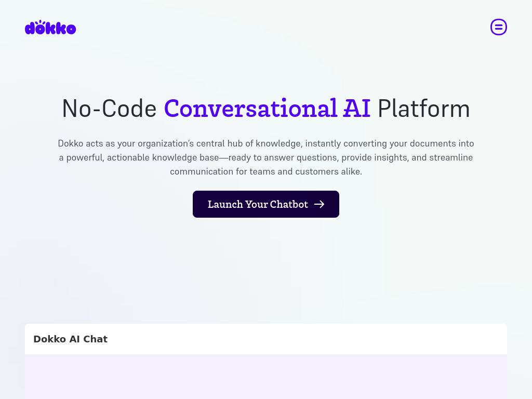Click the arrow icon in Launch button
This screenshot has height=399, width=532.
[320, 204]
